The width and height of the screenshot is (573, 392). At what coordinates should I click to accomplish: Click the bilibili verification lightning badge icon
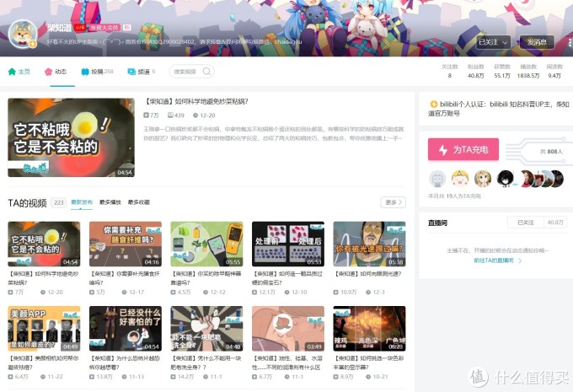click(433, 105)
